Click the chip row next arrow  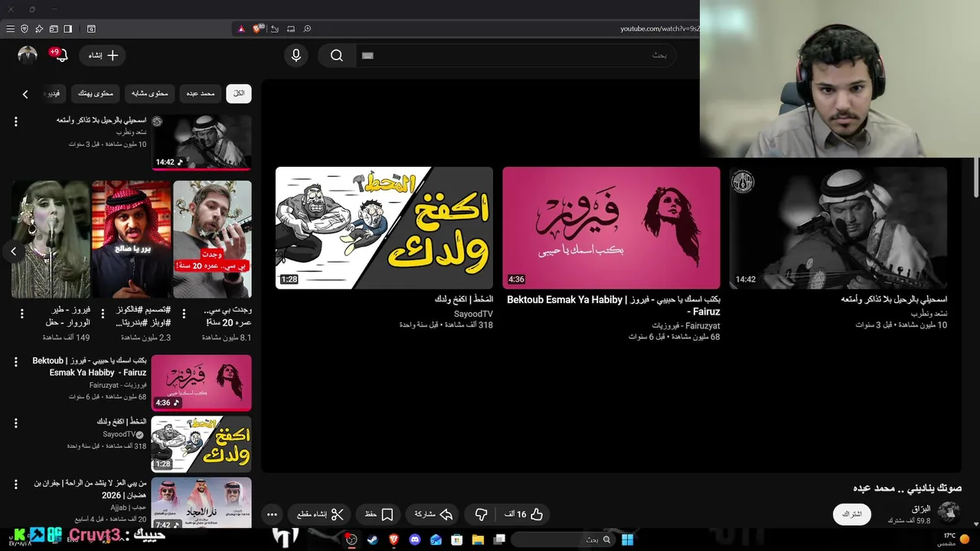point(25,94)
